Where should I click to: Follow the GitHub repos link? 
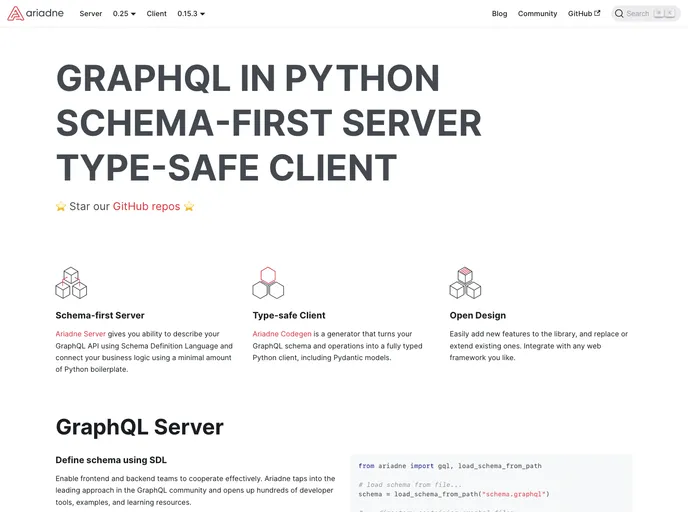coord(146,206)
